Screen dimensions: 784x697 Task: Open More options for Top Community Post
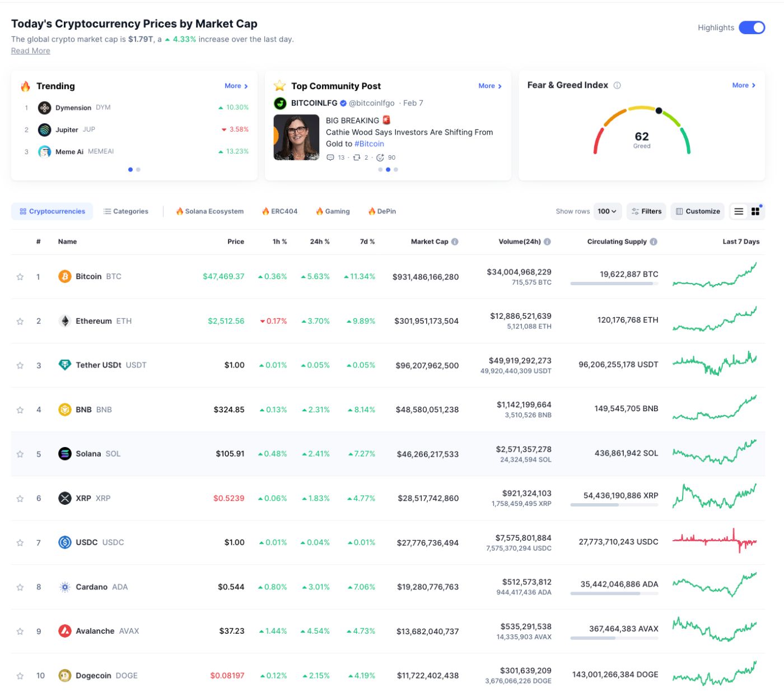point(489,86)
